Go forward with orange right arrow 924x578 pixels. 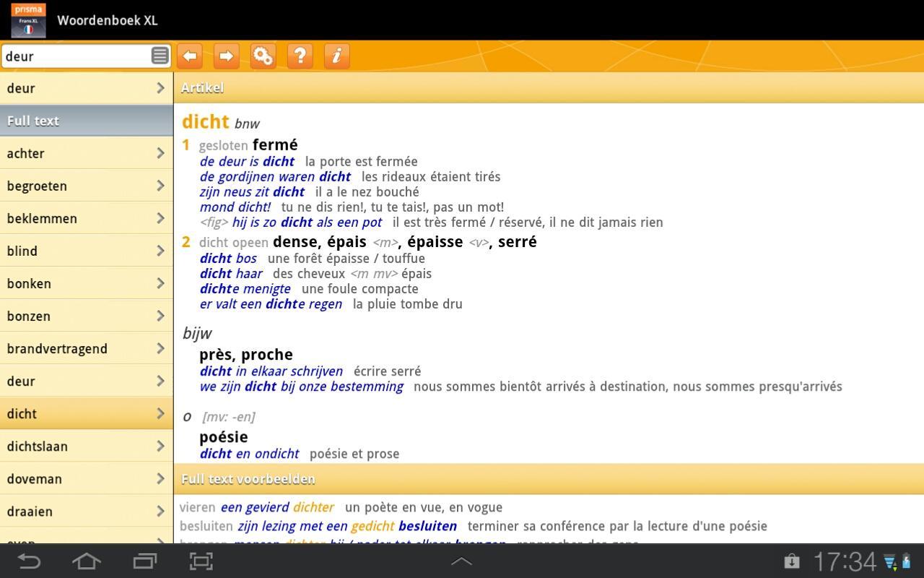[226, 56]
